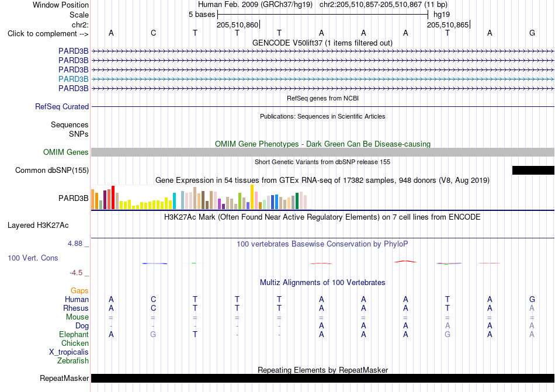555x392 pixels.
Task: Click the Chicken species label
Action: (75, 343)
